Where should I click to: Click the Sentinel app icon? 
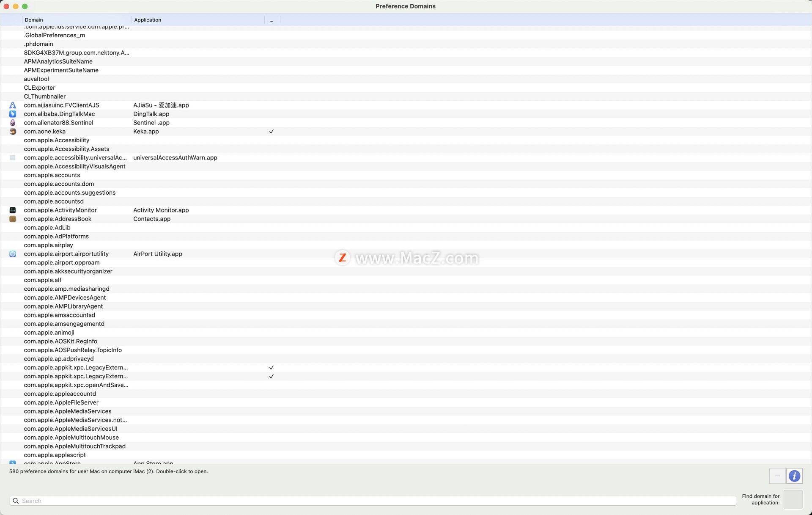pos(13,123)
